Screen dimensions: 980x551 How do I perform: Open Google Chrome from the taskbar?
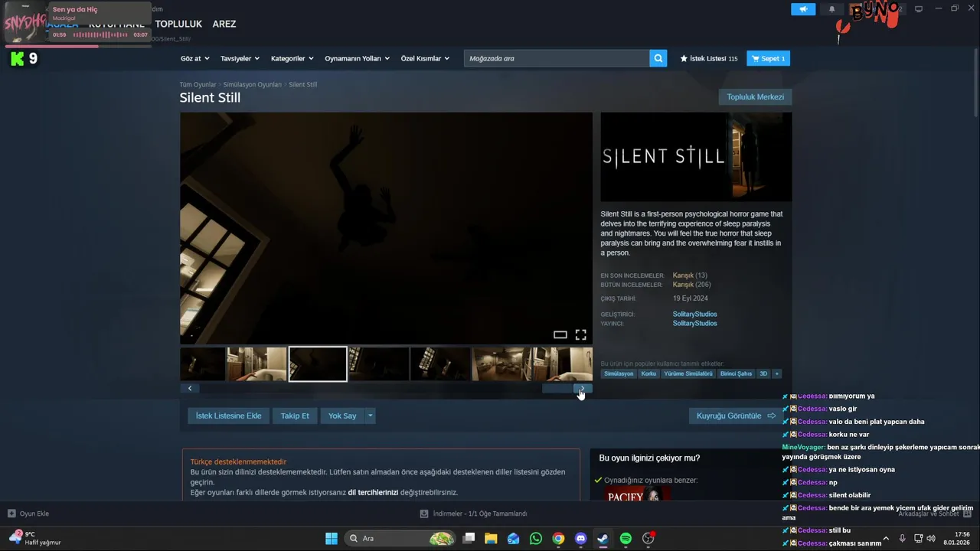[x=558, y=538]
